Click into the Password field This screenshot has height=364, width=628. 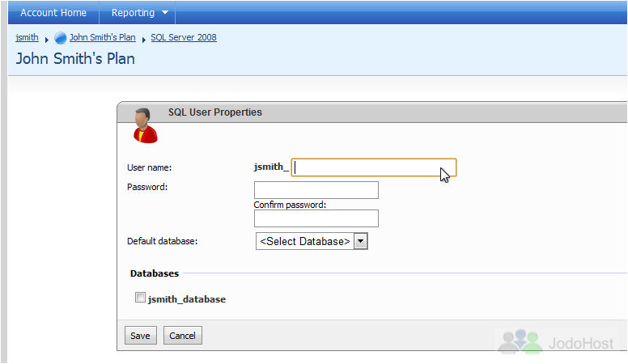pyautogui.click(x=316, y=190)
